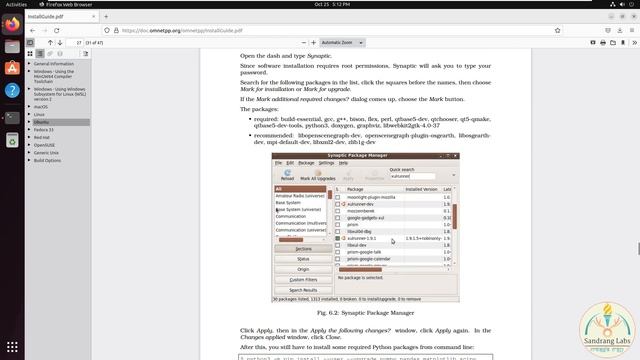This screenshot has height=360, width=640.
Task: Expand the Ubuntu outline entry
Action: [x=29, y=122]
